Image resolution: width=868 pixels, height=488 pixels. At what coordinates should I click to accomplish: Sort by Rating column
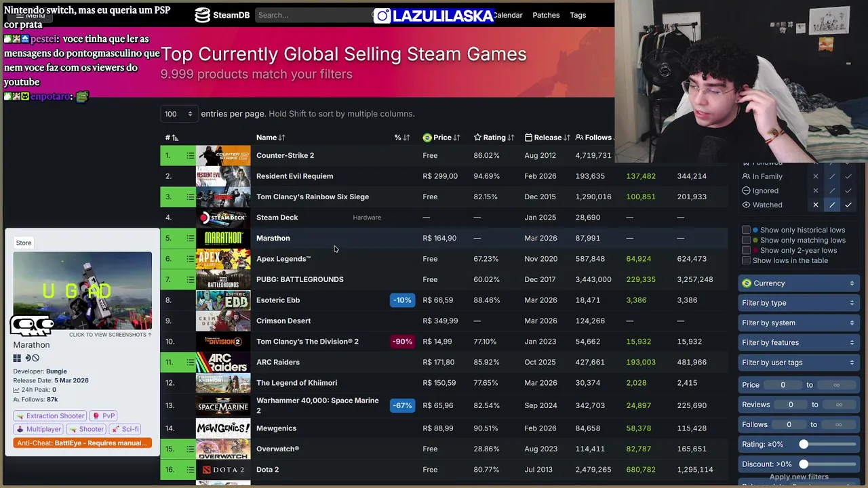494,138
